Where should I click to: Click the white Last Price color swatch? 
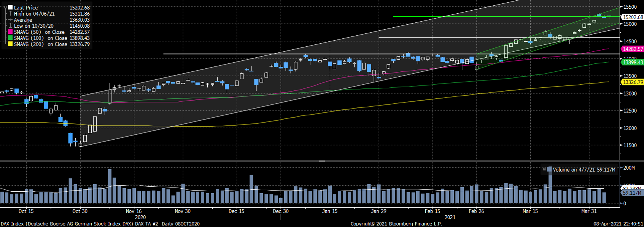click(10, 7)
